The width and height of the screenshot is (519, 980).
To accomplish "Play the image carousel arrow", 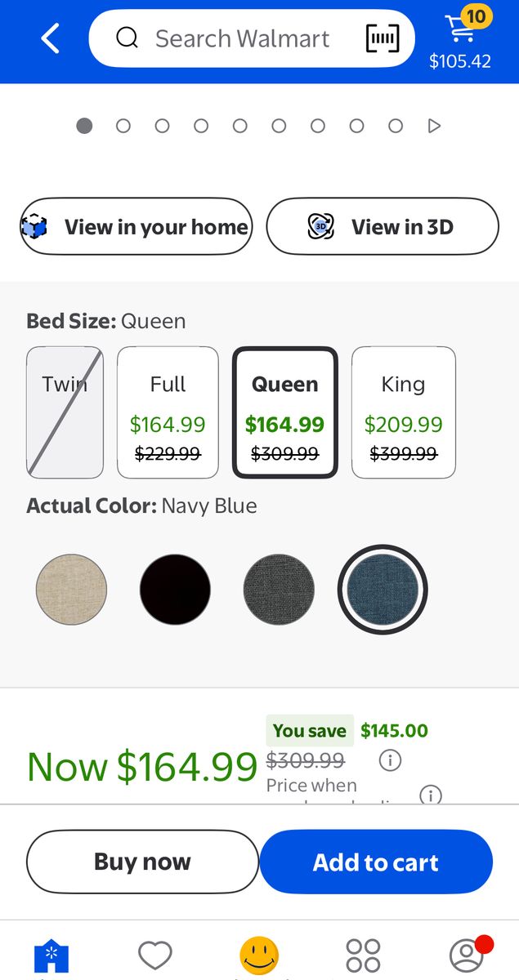I will (435, 126).
